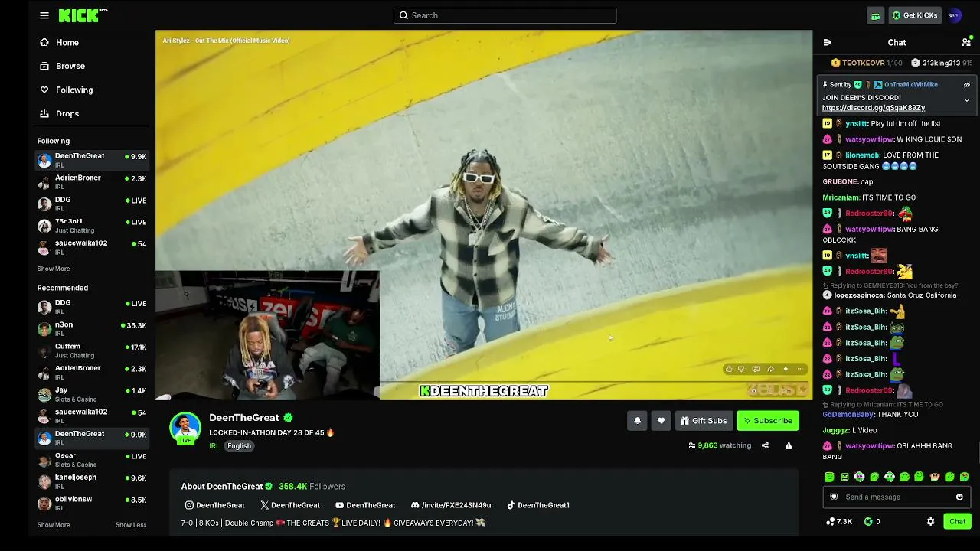Open the kaneljoseph channel in Recommended
Image resolution: width=980 pixels, height=551 pixels.
[x=92, y=481]
